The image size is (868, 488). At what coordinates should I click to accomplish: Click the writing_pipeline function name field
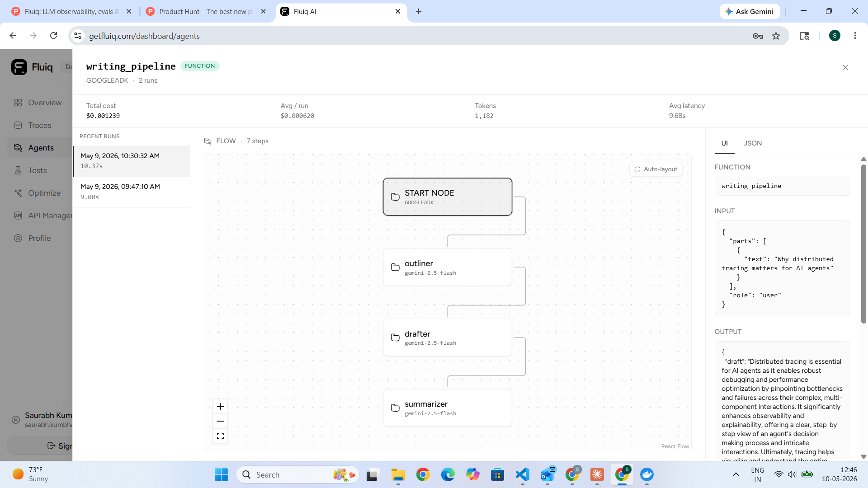(782, 186)
